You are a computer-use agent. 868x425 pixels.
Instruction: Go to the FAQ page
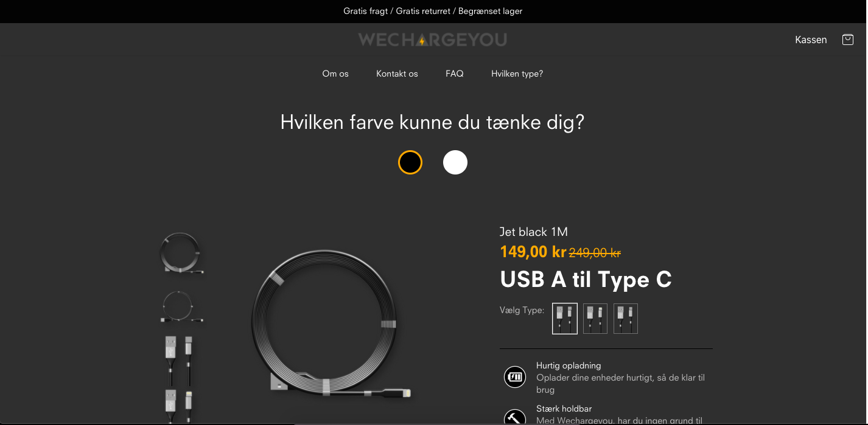455,74
